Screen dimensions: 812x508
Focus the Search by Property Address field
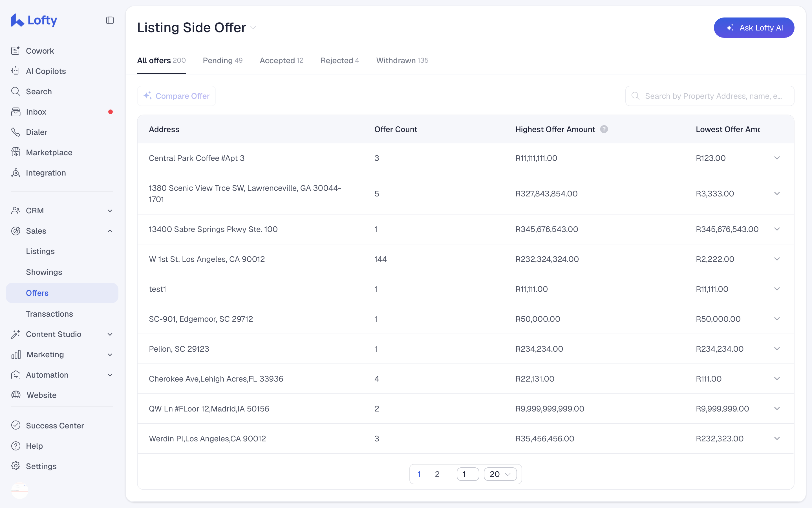(710, 96)
